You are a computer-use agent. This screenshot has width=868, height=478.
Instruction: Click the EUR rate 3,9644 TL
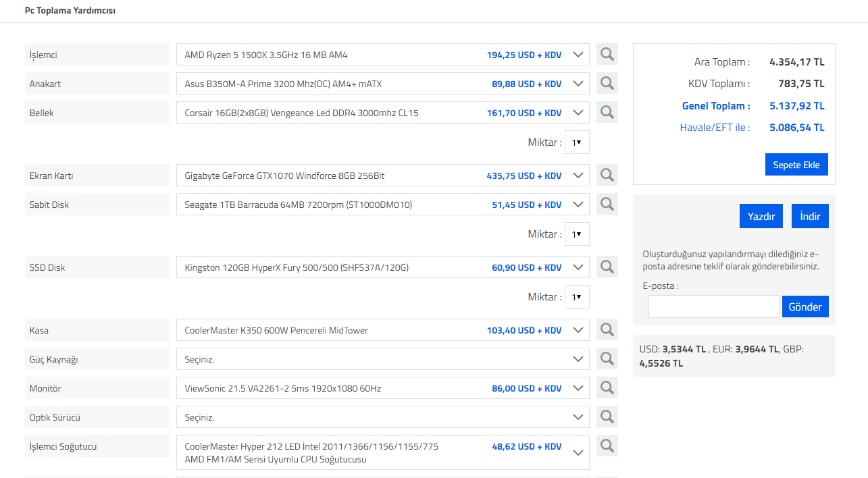click(757, 350)
